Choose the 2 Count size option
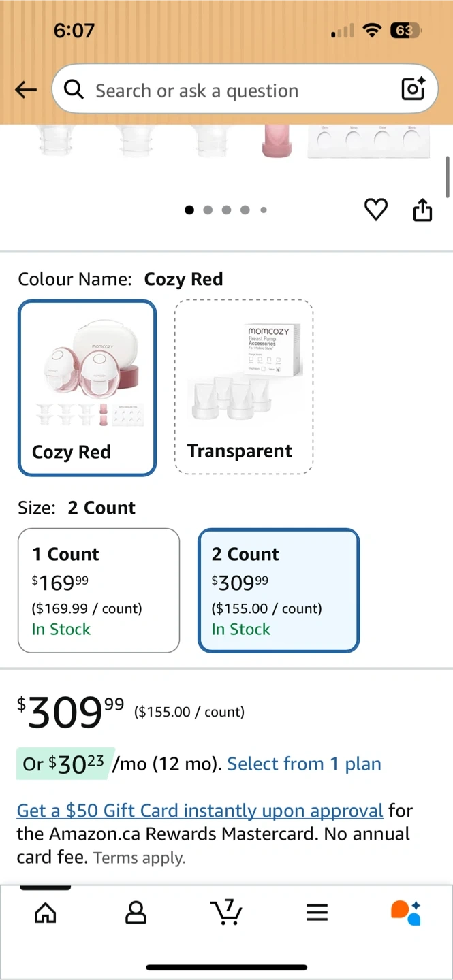Viewport: 453px width, 980px height. pyautogui.click(x=278, y=590)
